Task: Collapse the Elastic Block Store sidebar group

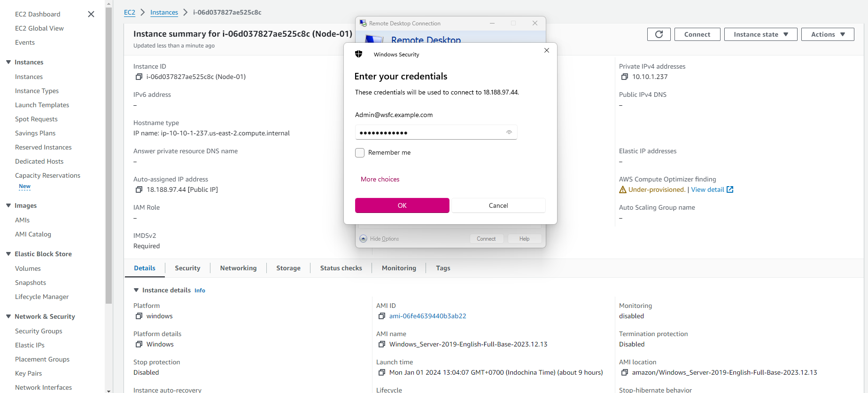Action: click(8, 254)
